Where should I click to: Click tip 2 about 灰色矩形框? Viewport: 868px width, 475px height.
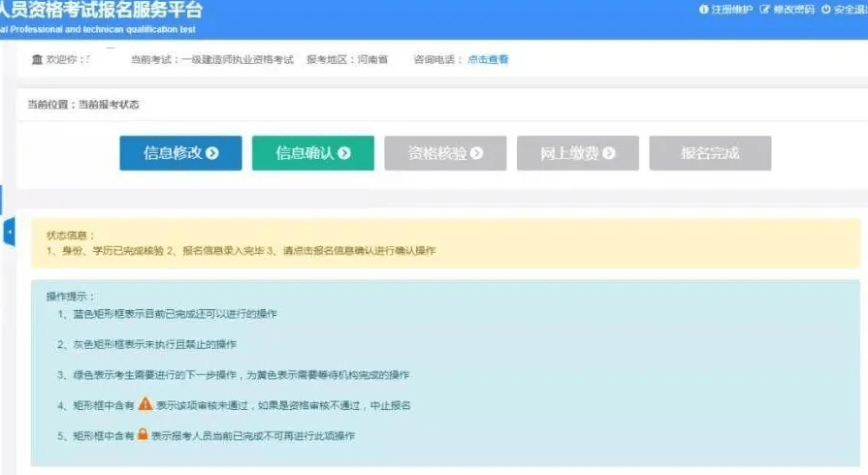tap(146, 344)
